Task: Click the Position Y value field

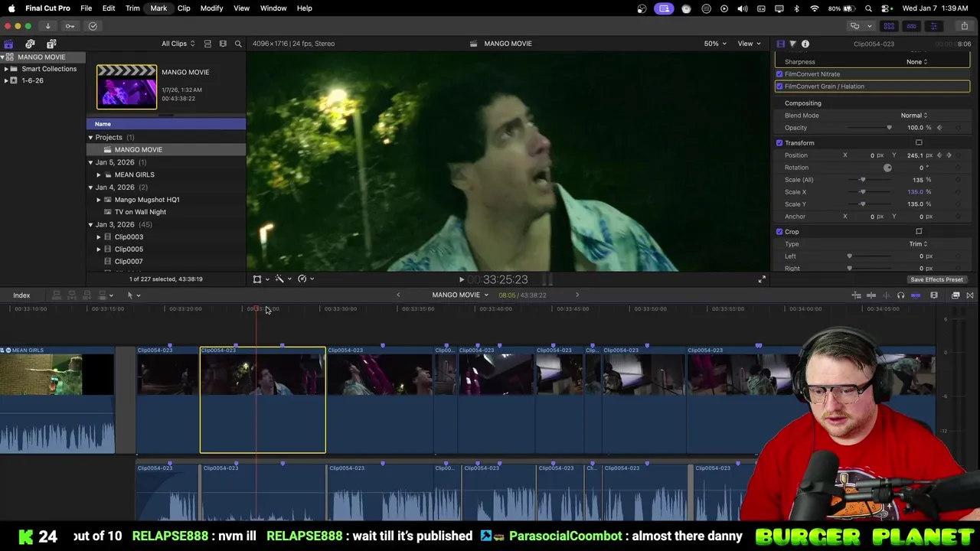Action: click(x=916, y=155)
